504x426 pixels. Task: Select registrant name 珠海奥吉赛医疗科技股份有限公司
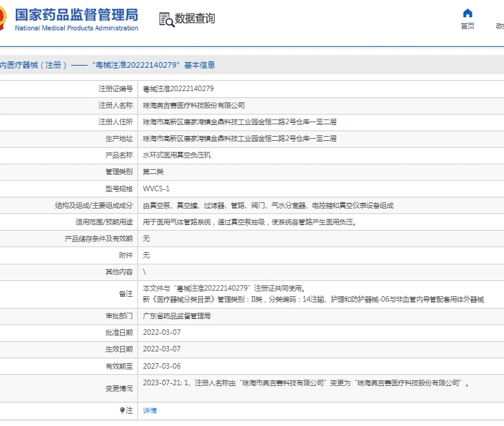(194, 106)
